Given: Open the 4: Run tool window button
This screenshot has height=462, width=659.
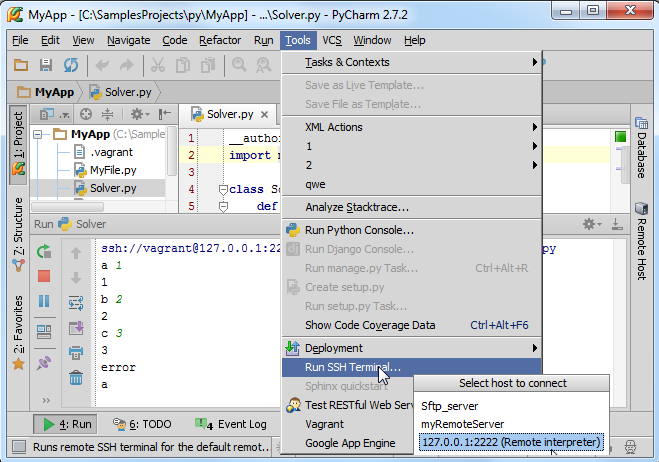Looking at the screenshot, I should (x=65, y=424).
